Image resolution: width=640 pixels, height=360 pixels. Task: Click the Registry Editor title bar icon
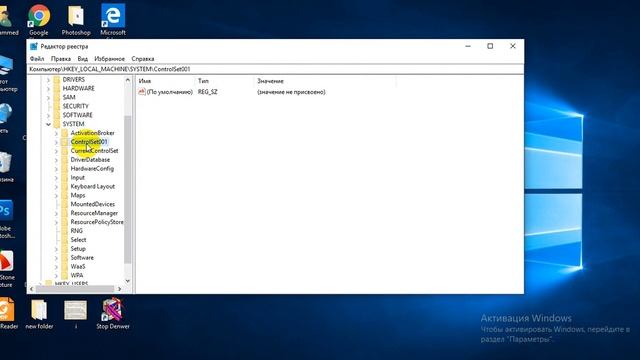[x=34, y=47]
